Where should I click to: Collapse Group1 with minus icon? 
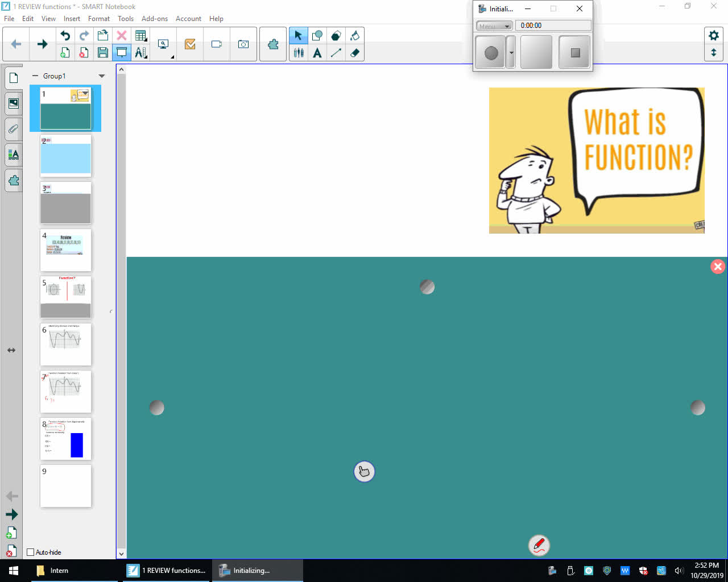point(35,76)
